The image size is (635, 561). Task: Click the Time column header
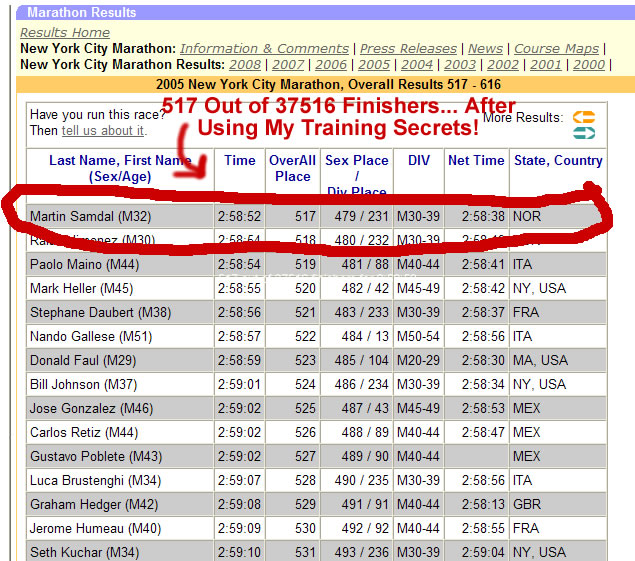[240, 160]
